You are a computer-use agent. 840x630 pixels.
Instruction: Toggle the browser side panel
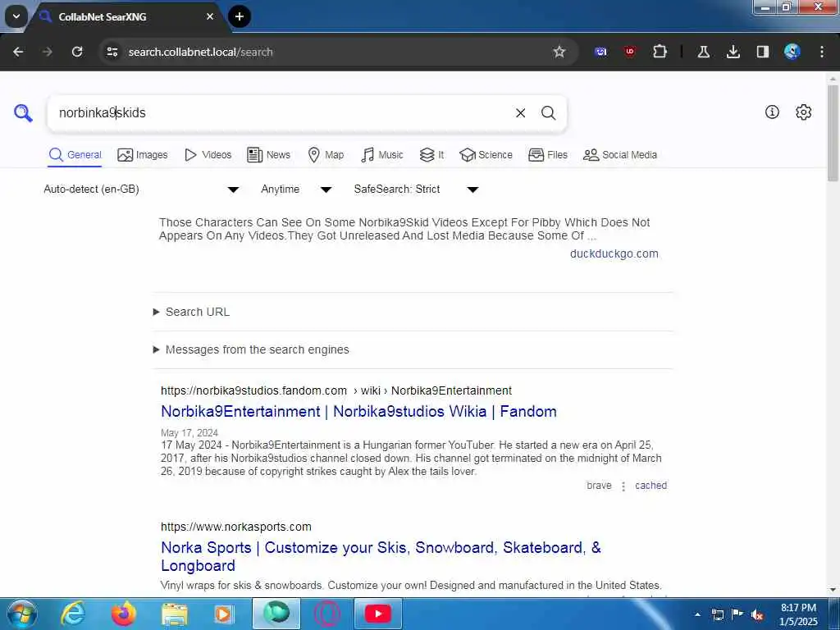pos(762,52)
